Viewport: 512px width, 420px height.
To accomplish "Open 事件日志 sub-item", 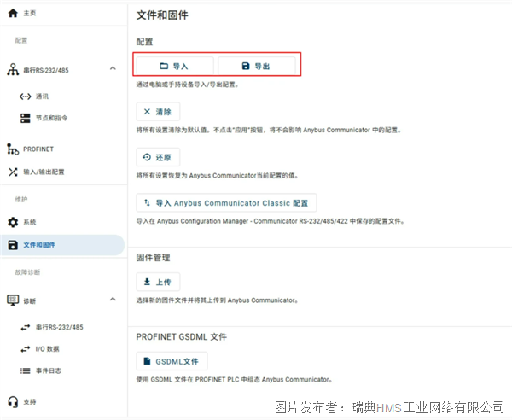I will coord(49,370).
